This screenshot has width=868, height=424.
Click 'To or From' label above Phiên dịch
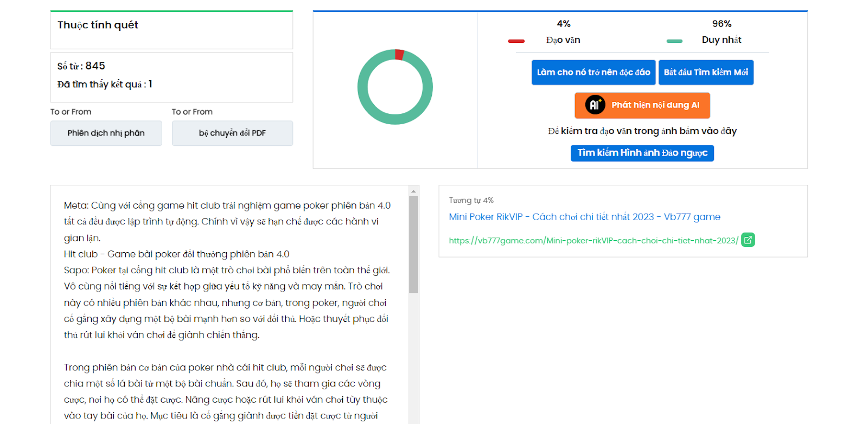pyautogui.click(x=71, y=112)
